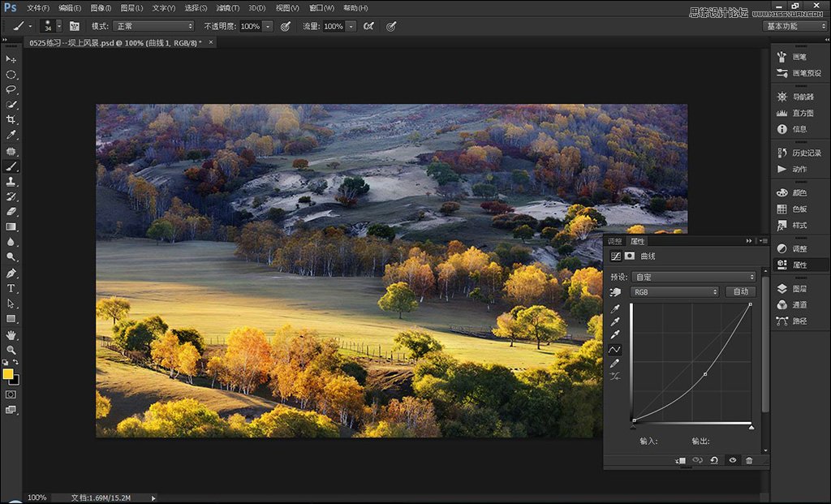Select the Zoom magnifier tool
831x504 pixels.
(x=11, y=349)
